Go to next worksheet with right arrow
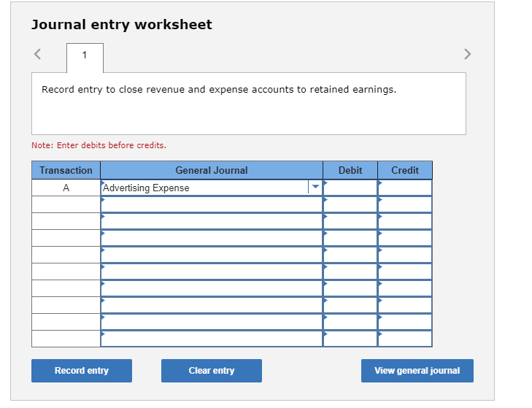 468,54
